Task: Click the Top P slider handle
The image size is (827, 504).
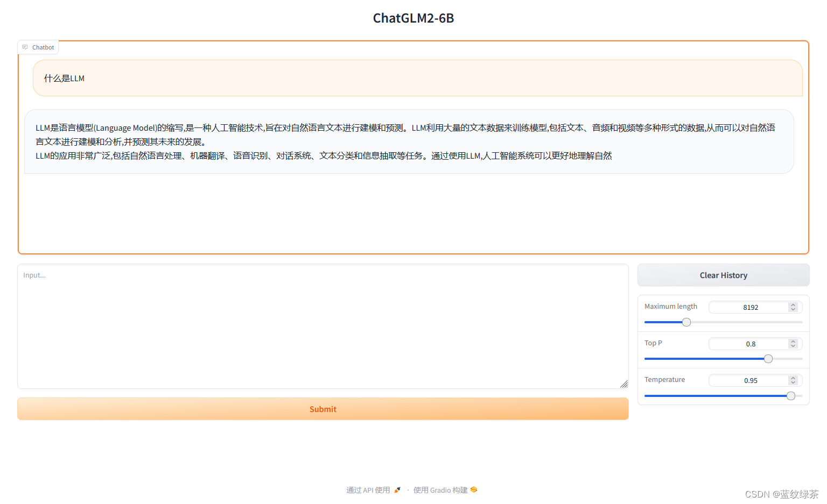Action: [768, 359]
